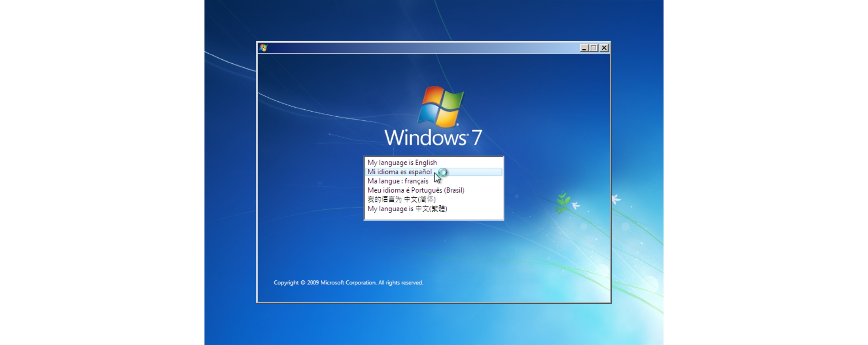Select "My language is 中文(繁體)" option
This screenshot has width=868, height=345.
click(407, 209)
